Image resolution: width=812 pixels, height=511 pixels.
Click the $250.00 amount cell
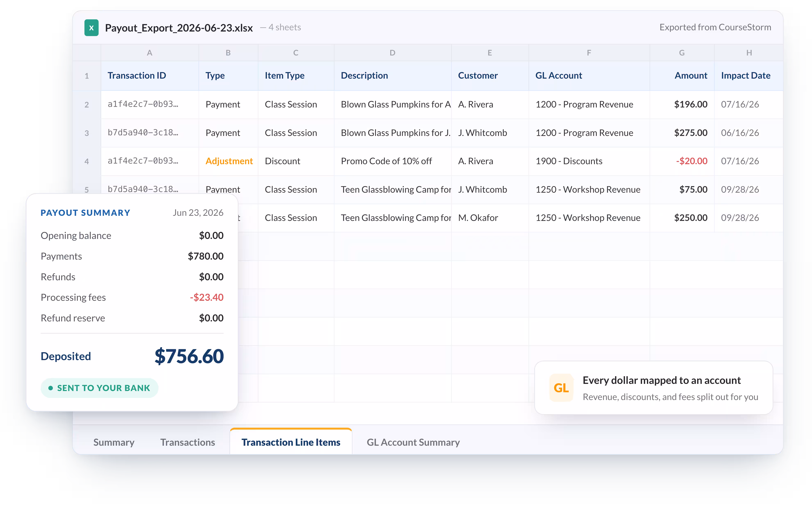[682, 218]
